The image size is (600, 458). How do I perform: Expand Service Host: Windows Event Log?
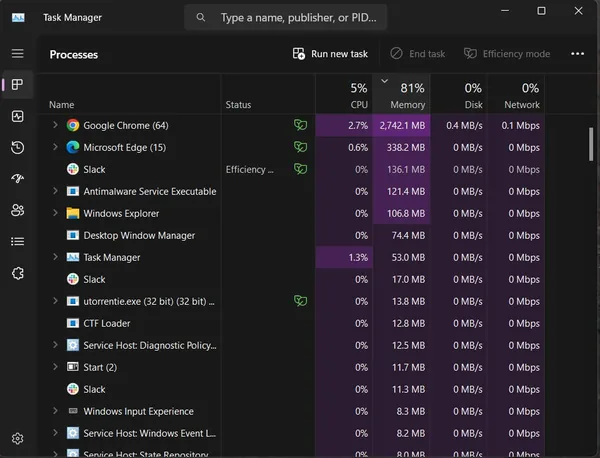click(55, 433)
